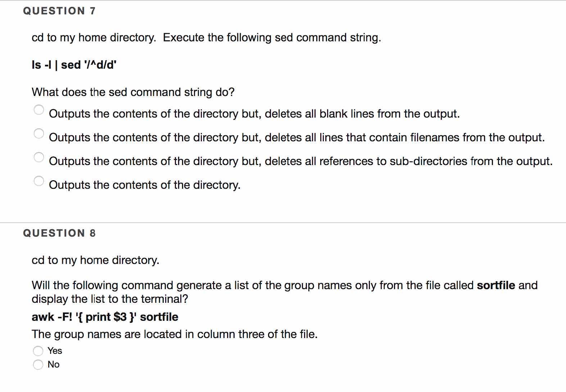Click bold "sortfile" in the question sentence
Image resolution: width=566 pixels, height=392 pixels.
coord(496,286)
